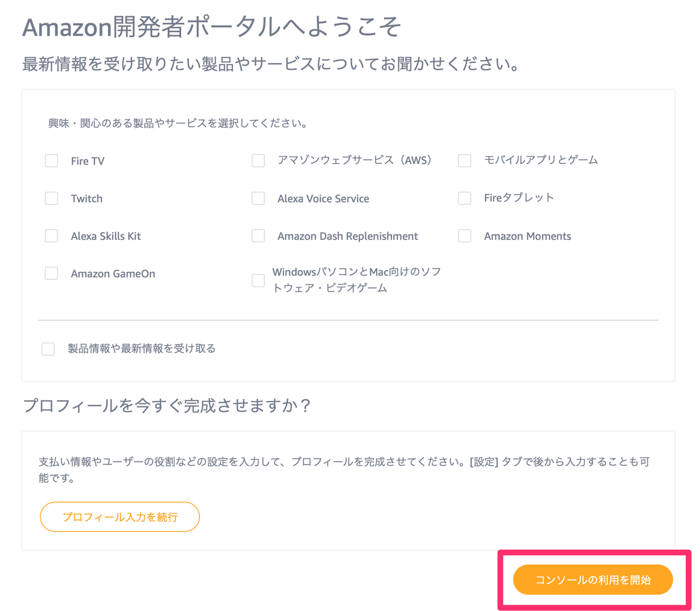Viewport: 700px width, 611px height.
Task: Select the Alexa Voice Service checkbox
Action: tap(258, 198)
